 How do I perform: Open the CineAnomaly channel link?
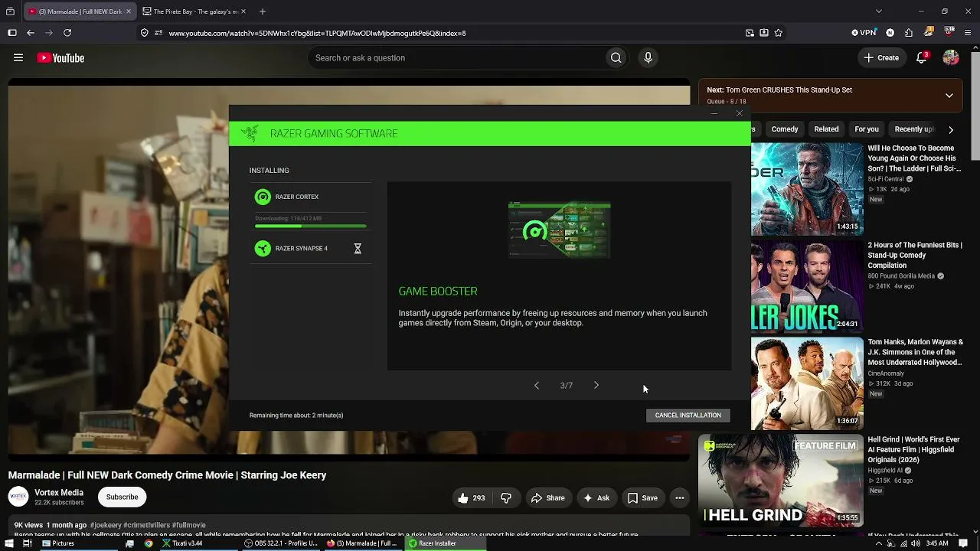click(886, 373)
